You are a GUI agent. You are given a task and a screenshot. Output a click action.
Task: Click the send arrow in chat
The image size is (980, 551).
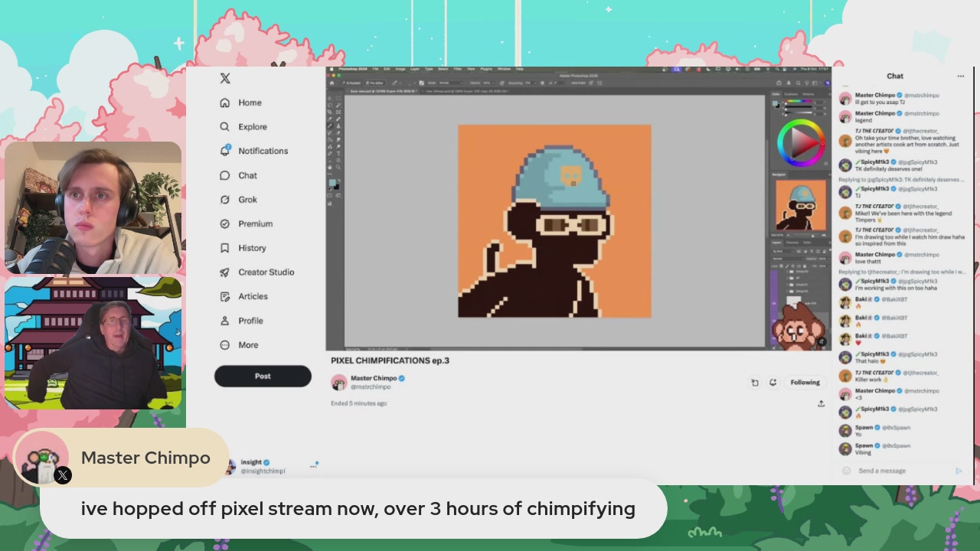(958, 471)
